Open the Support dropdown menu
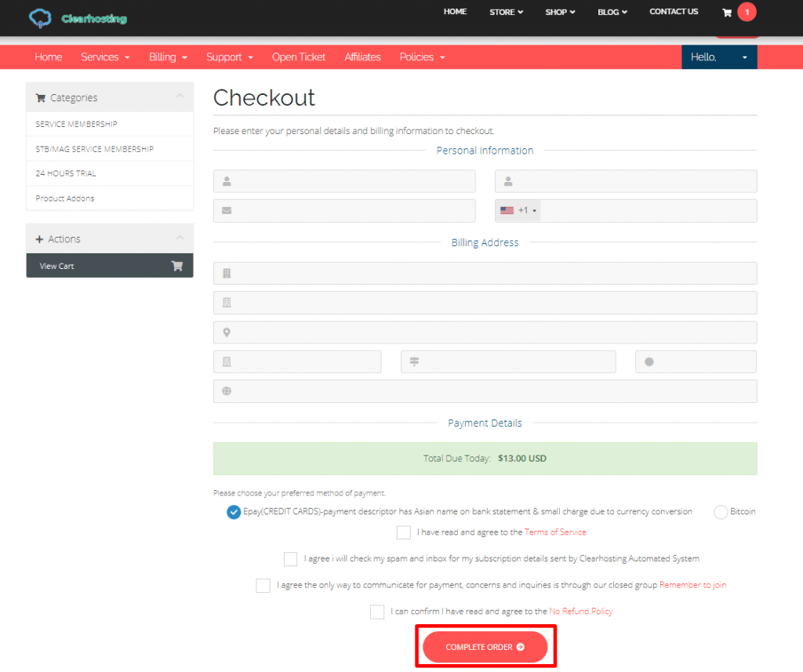Screen dimensions: 803x672 (x=230, y=57)
